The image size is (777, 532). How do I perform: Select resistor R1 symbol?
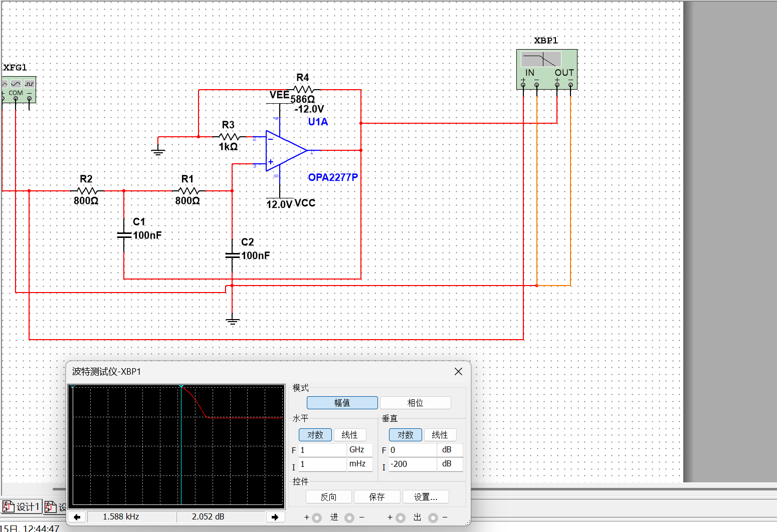(188, 190)
